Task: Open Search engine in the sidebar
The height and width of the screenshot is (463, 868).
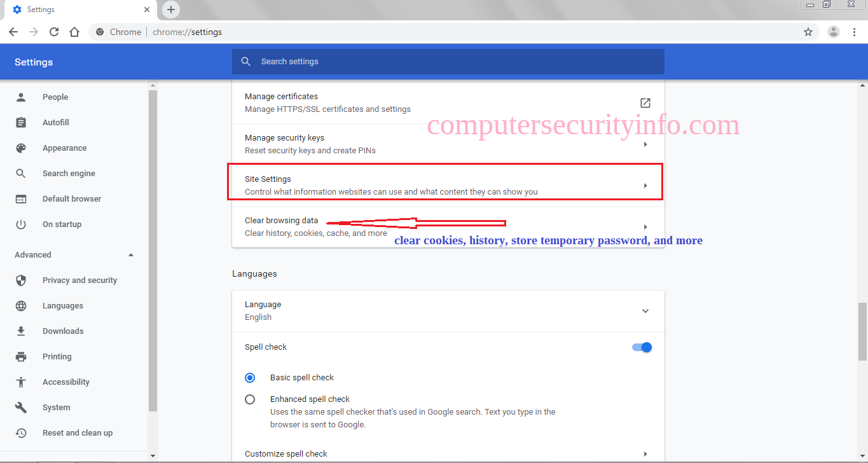Action: click(69, 174)
